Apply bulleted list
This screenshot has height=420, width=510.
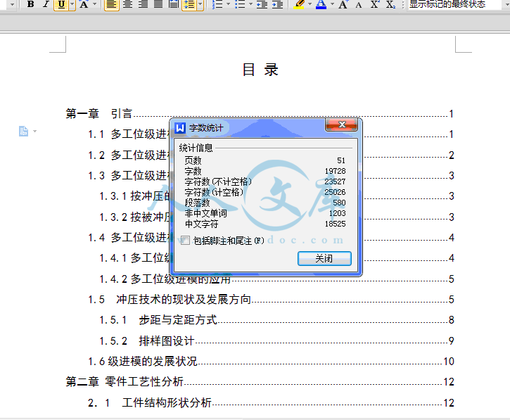point(240,4)
